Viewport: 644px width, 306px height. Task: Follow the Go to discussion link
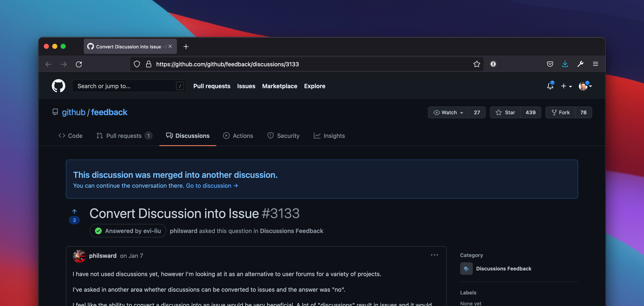point(212,186)
